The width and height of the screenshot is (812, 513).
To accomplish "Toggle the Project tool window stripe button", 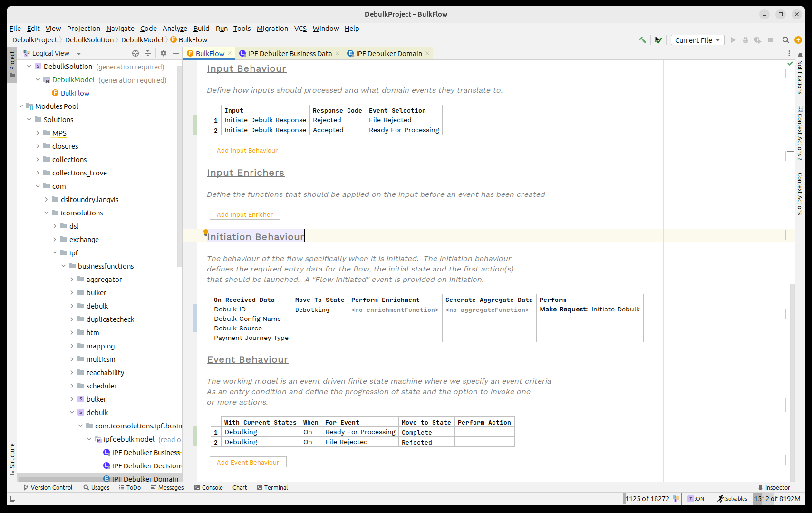I will tap(12, 64).
